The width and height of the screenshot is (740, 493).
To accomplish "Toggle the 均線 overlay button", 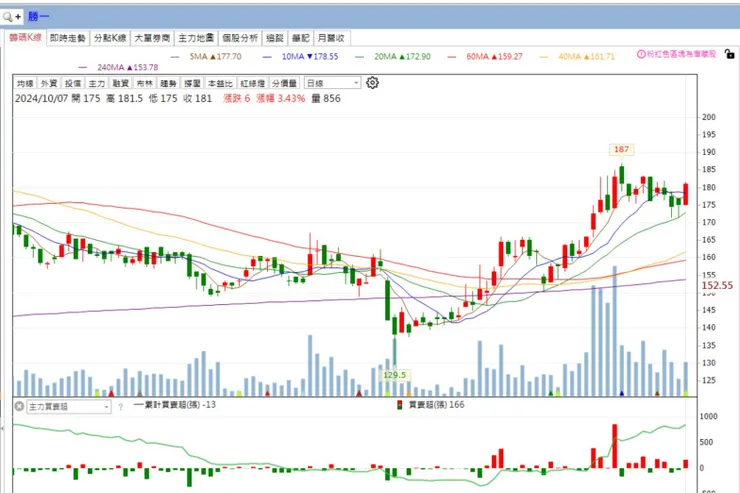I will tap(25, 84).
